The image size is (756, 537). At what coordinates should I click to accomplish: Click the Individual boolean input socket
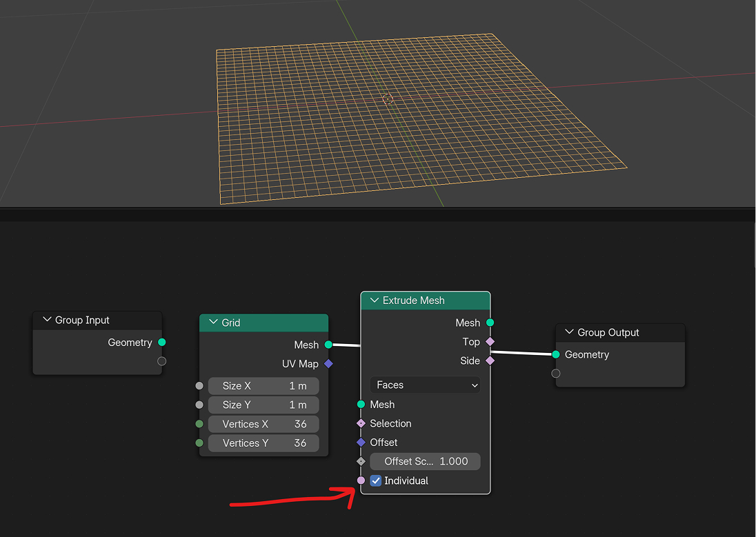point(361,480)
